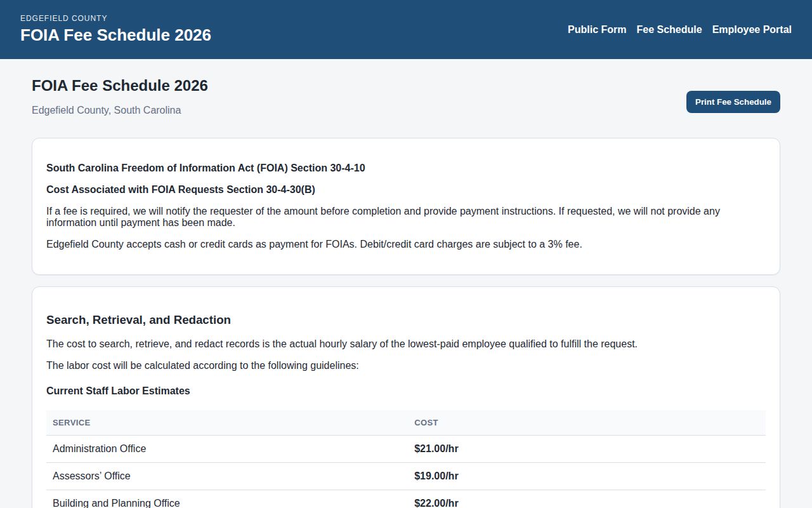Click the Current Staff Labor Estimates heading
The image size is (812, 508).
pos(118,391)
